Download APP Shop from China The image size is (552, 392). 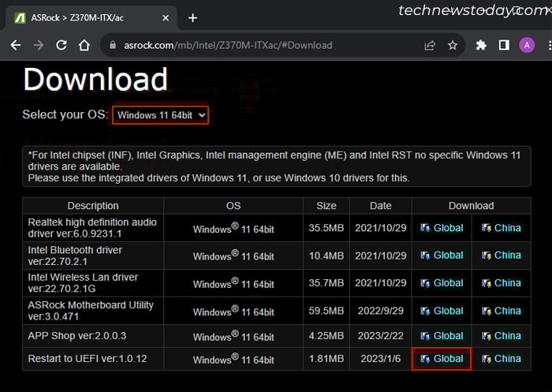coord(502,336)
